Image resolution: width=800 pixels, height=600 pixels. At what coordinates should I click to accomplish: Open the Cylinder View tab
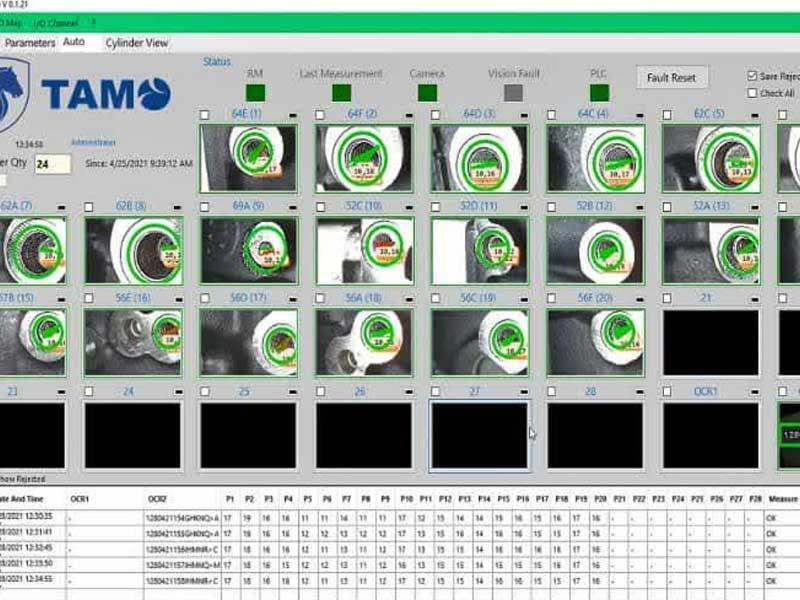[x=137, y=43]
